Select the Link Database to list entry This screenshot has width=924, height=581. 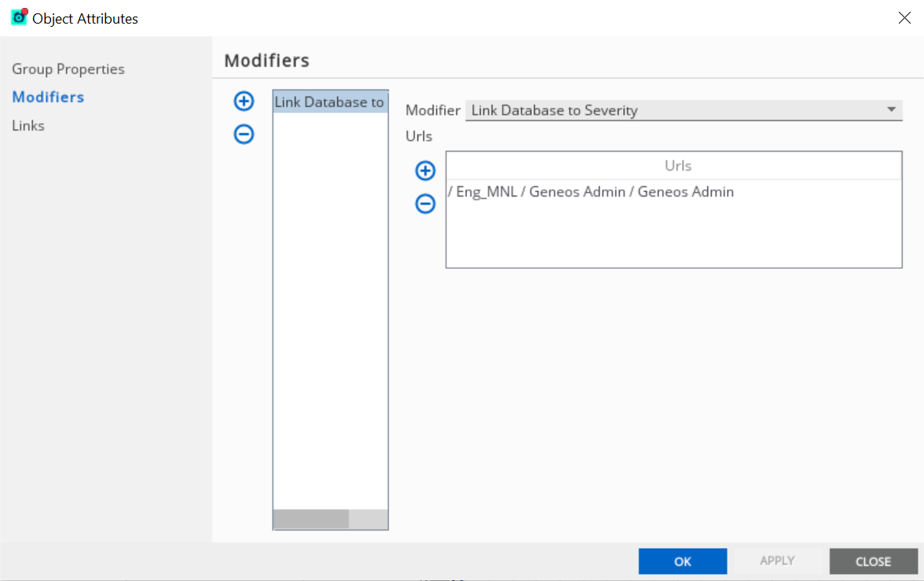(x=330, y=102)
